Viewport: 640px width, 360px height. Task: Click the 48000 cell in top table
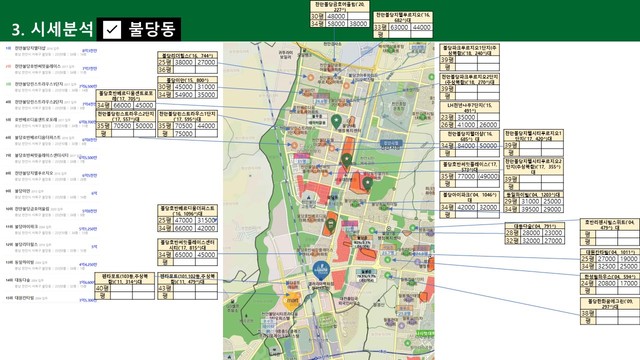tap(337, 16)
